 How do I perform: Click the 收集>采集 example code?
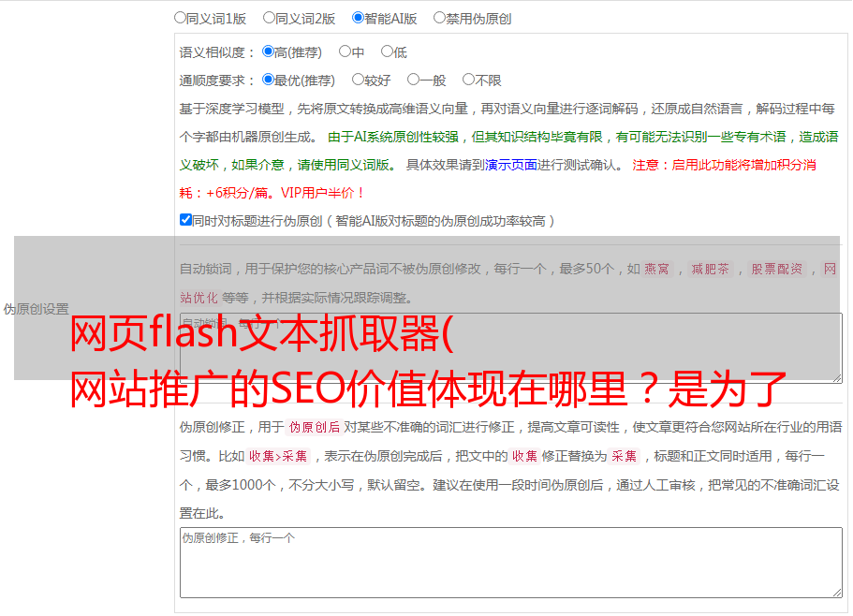coord(278,456)
